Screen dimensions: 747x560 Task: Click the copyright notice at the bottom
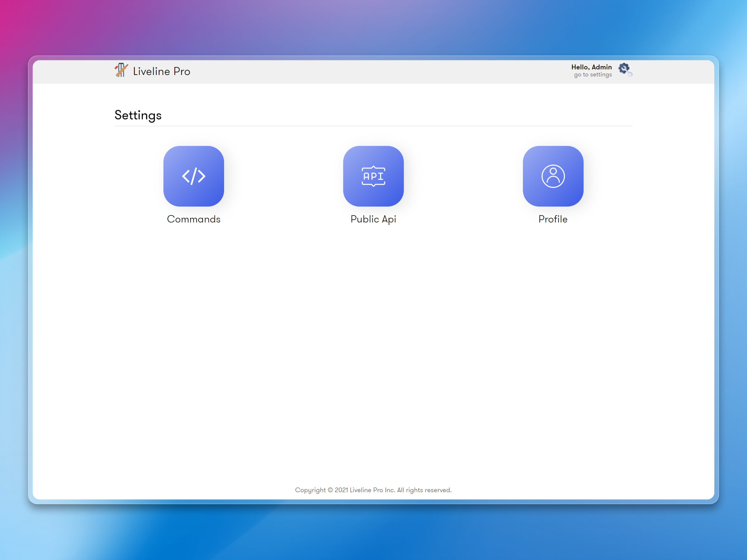374,490
